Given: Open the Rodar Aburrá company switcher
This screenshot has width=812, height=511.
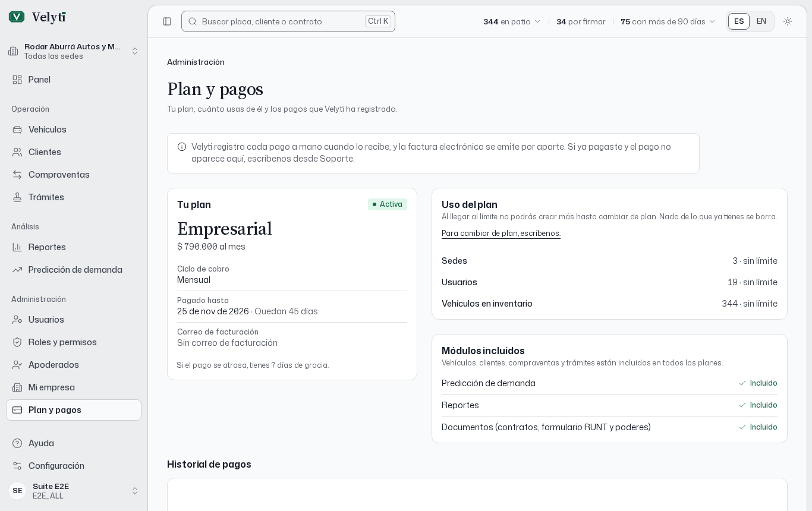Looking at the screenshot, I should [x=74, y=51].
